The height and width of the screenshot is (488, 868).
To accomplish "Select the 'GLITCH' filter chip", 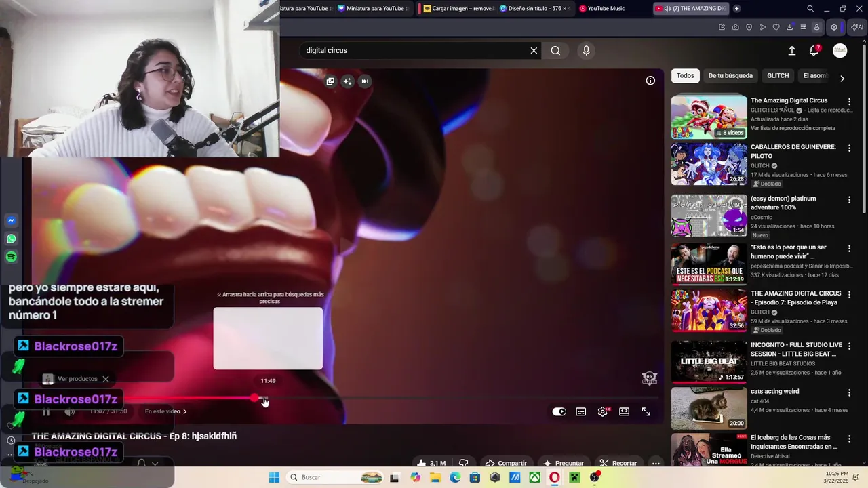I will (778, 76).
